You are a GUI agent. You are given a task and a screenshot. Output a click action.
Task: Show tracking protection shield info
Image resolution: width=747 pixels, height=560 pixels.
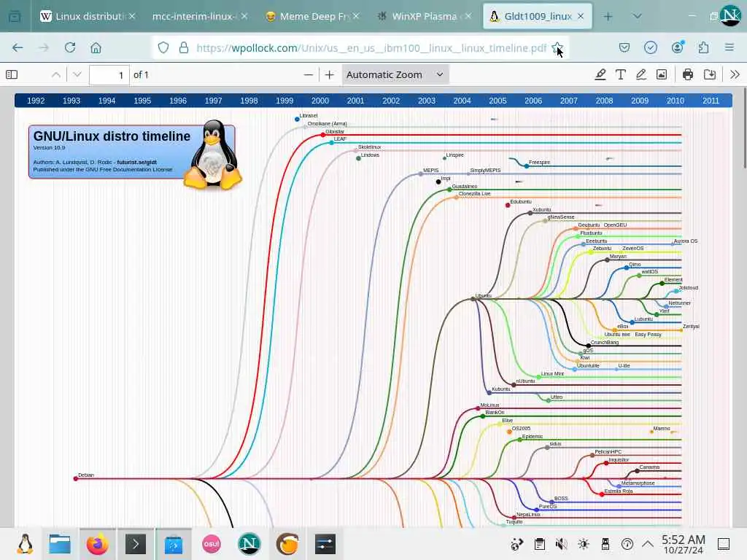click(163, 47)
